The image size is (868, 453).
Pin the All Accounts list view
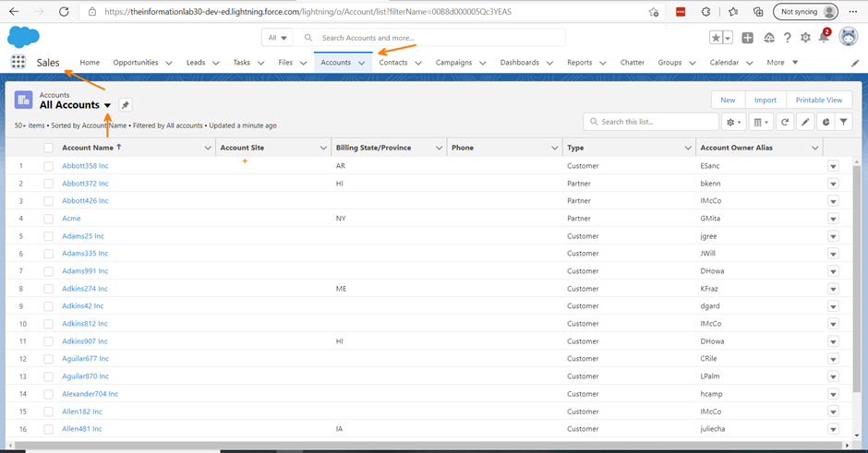(x=126, y=105)
